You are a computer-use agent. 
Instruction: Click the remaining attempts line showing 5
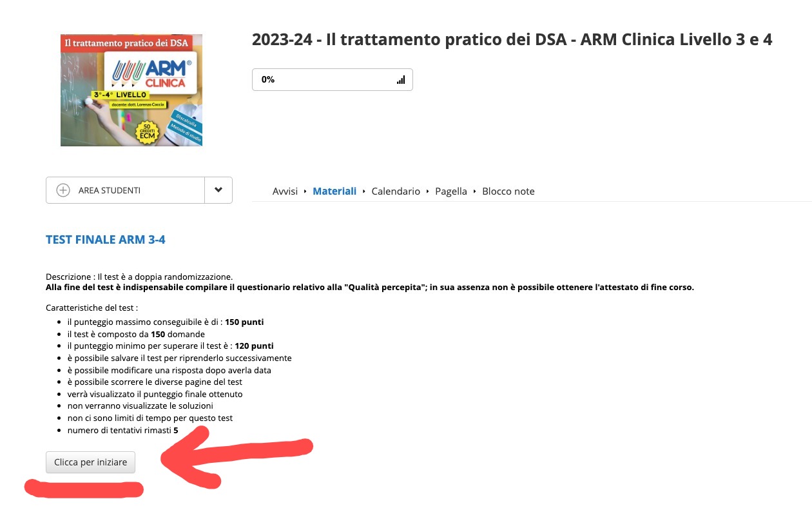click(x=122, y=430)
